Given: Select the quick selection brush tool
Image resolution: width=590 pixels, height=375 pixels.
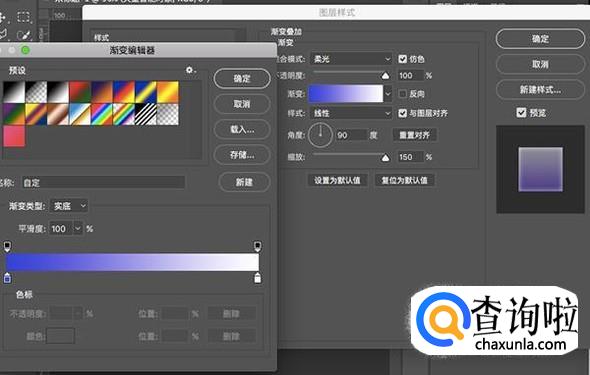Looking at the screenshot, I should click(23, 35).
